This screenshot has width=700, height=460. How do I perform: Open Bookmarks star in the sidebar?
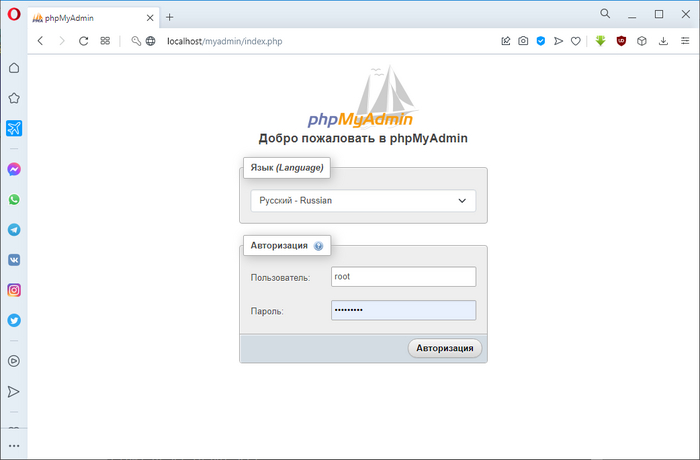tap(14, 98)
